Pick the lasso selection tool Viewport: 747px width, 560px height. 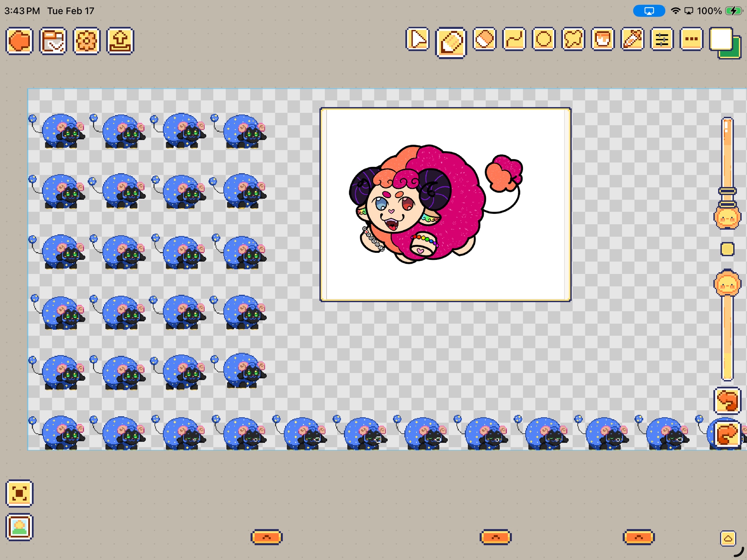[x=573, y=39]
